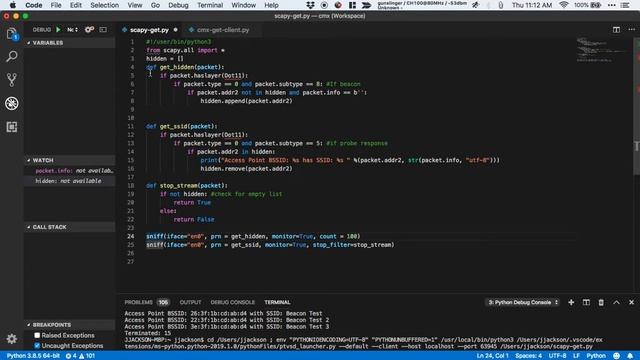Select the scapy-get.py editor tab
Screen dimensions: 640x360
[150, 30]
